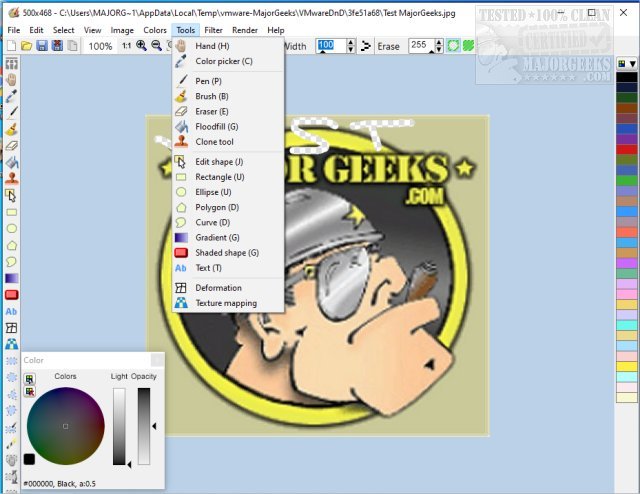Screen dimensions: 640x494
Task: Click palette options icon above swatches
Action: tap(622, 64)
